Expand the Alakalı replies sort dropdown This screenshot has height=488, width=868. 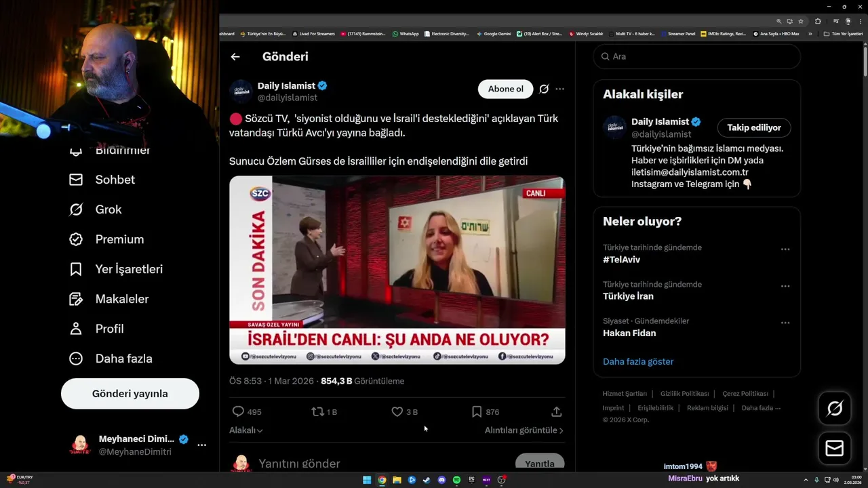(x=246, y=430)
